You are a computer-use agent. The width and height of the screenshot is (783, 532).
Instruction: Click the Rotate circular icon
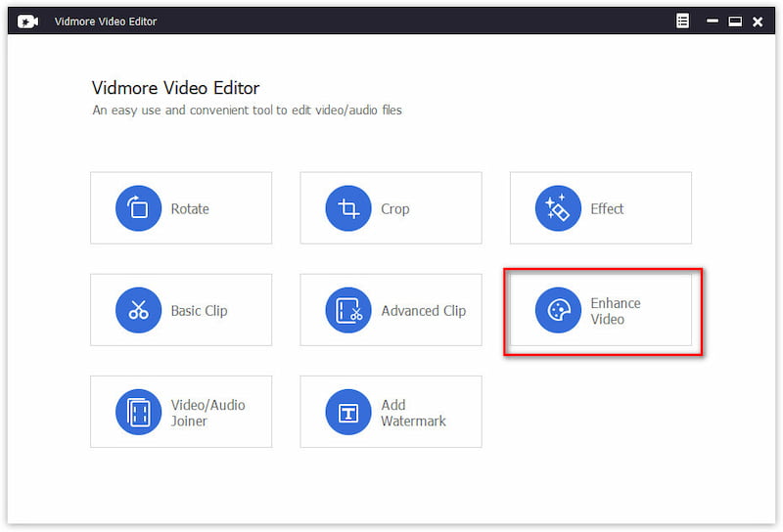click(x=139, y=208)
